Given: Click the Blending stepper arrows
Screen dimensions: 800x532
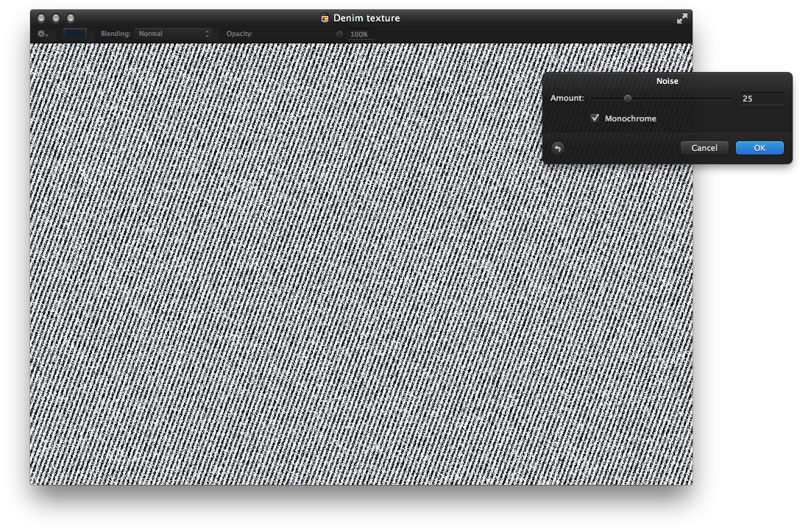Looking at the screenshot, I should click(x=207, y=33).
